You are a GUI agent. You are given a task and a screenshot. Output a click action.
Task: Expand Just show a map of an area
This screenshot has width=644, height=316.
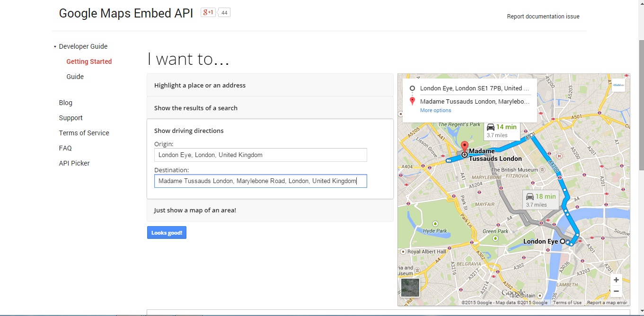click(x=270, y=210)
